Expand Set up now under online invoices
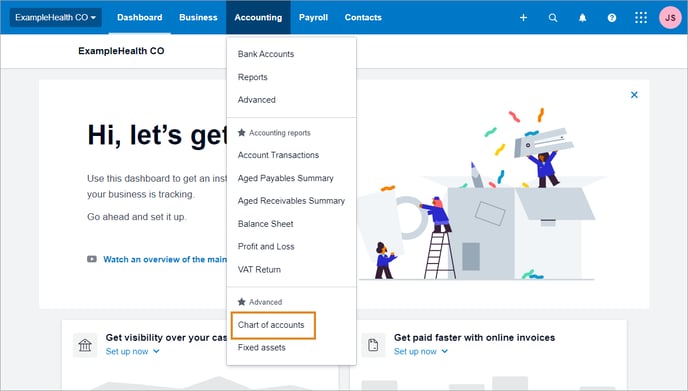 [x=421, y=352]
